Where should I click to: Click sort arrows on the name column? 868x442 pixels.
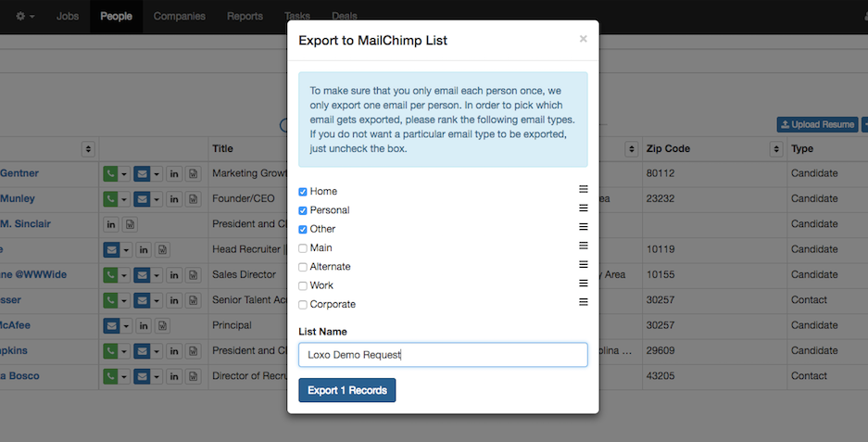(88, 148)
